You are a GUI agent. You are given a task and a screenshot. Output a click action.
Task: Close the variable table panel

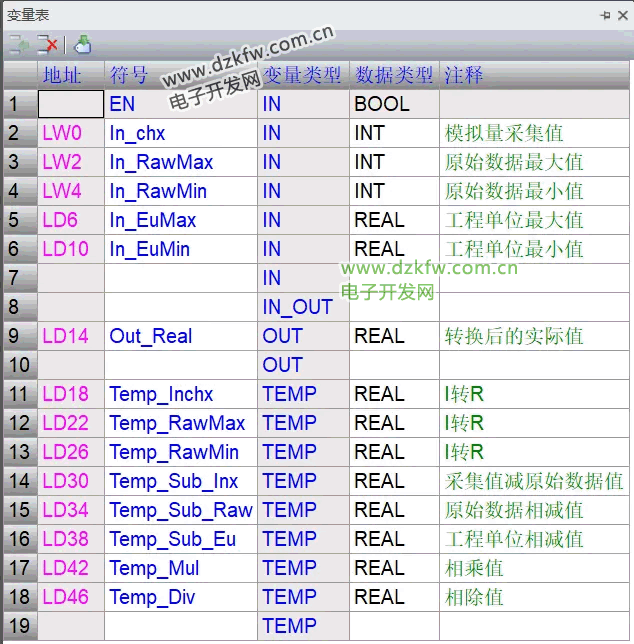coord(621,16)
